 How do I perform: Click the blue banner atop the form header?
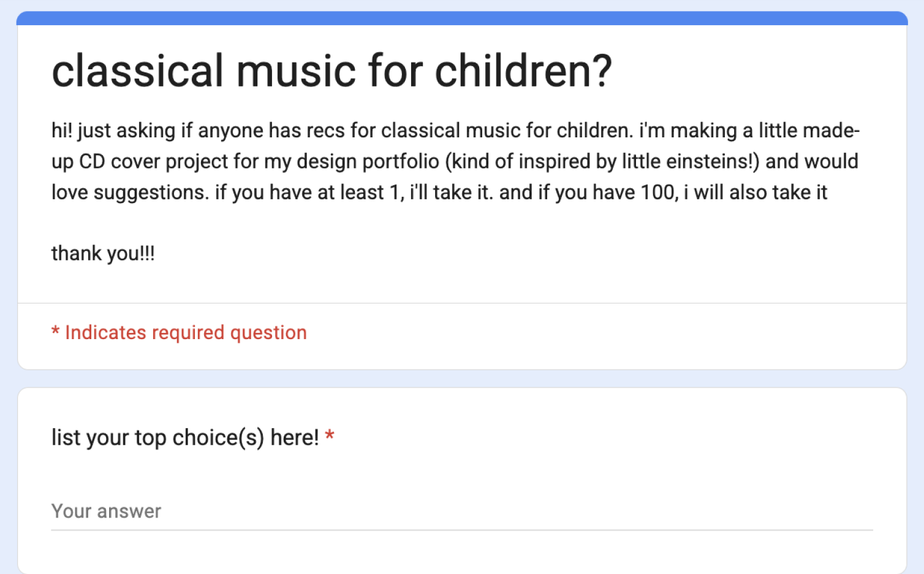pyautogui.click(x=462, y=18)
